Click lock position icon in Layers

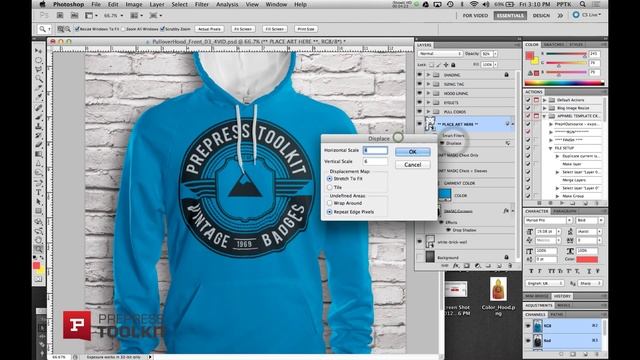pyautogui.click(x=446, y=65)
